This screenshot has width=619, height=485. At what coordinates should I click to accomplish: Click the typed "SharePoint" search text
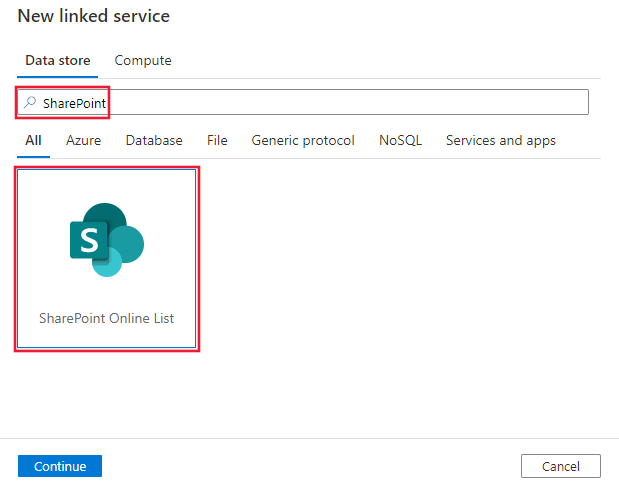pos(74,103)
